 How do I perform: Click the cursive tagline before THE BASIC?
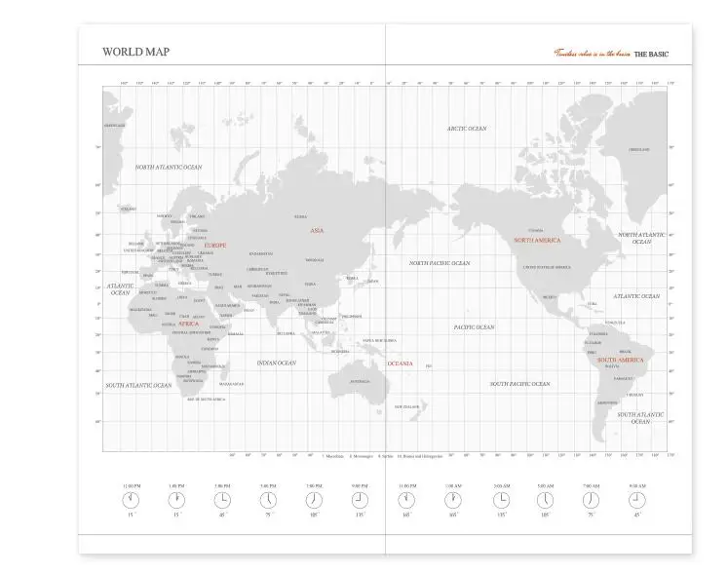click(x=593, y=54)
